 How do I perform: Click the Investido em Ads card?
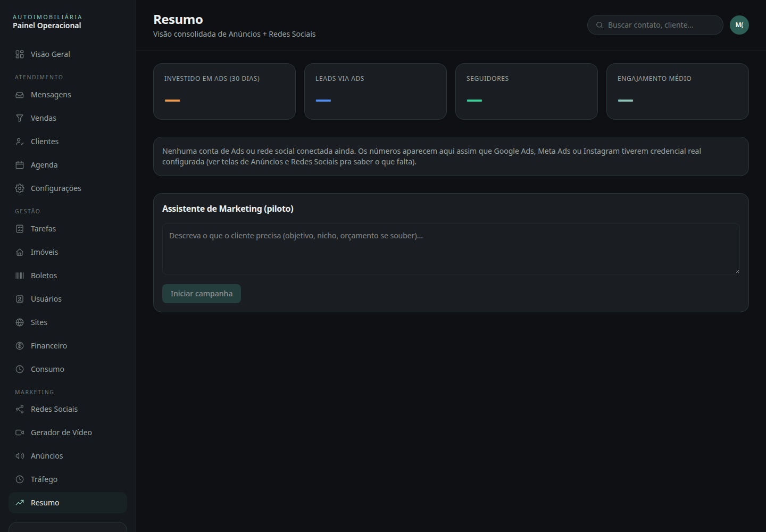(224, 92)
